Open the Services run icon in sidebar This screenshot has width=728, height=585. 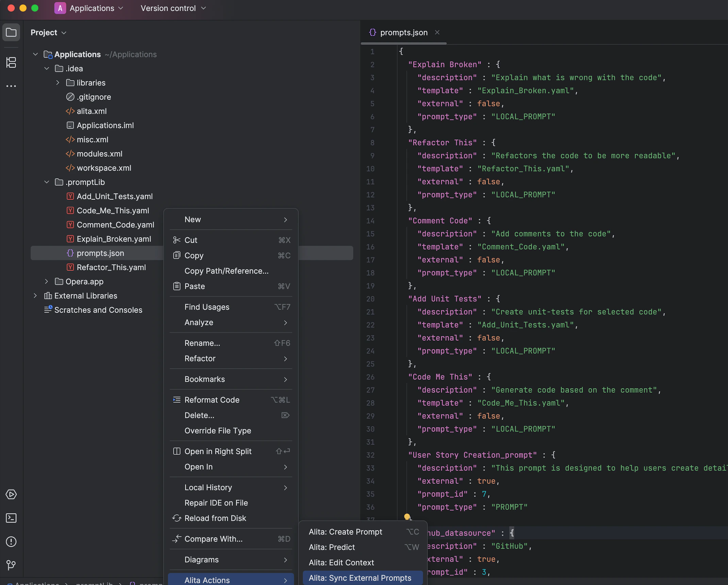(11, 494)
